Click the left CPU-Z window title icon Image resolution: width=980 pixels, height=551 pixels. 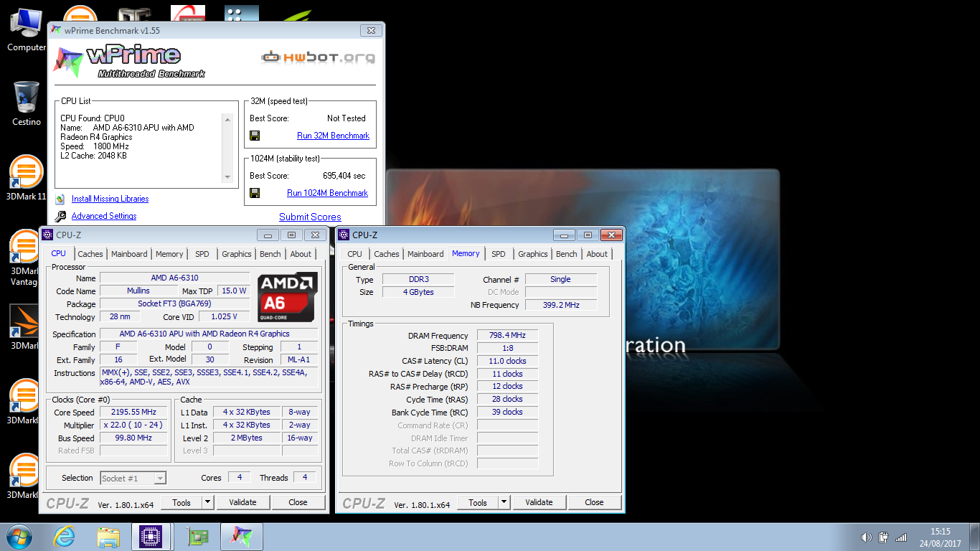[x=47, y=235]
